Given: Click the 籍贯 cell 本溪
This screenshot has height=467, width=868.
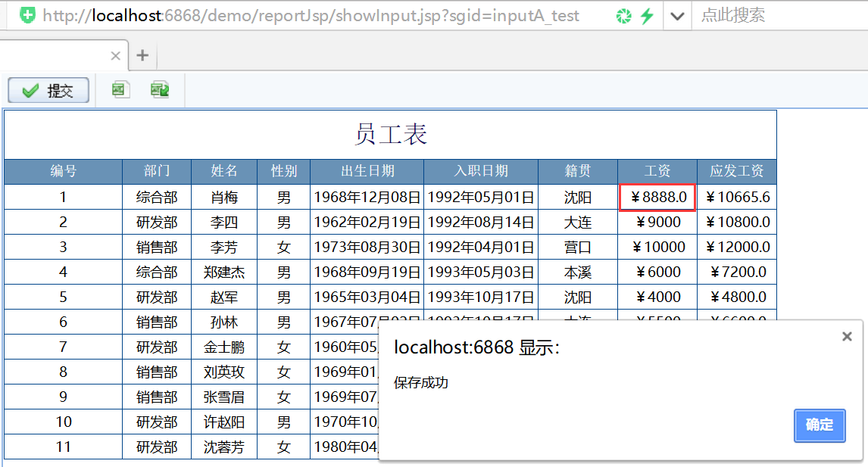Looking at the screenshot, I should (578, 272).
